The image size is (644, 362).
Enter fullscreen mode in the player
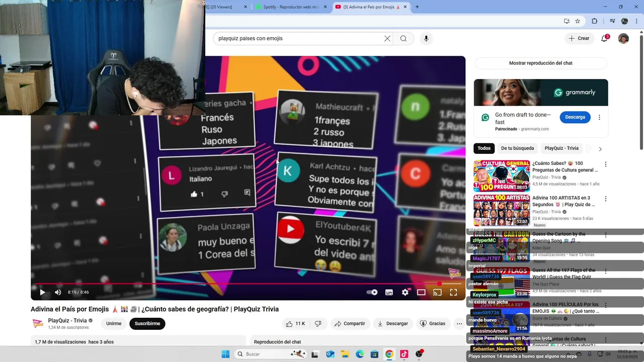pos(453,292)
